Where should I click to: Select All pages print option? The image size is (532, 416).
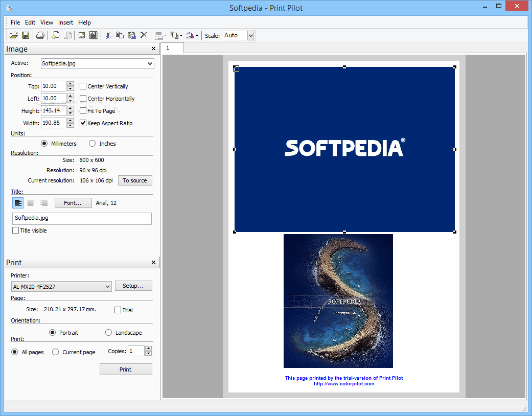[x=15, y=352]
